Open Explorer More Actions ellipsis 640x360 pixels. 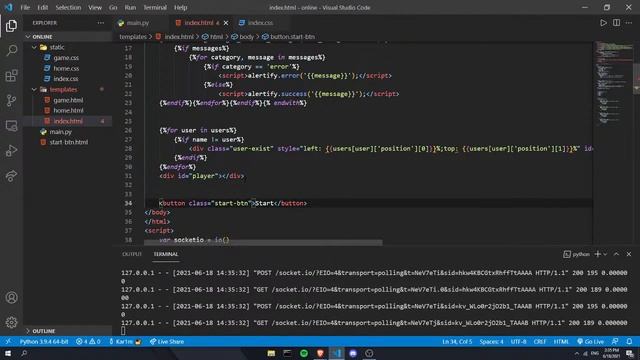tap(100, 23)
